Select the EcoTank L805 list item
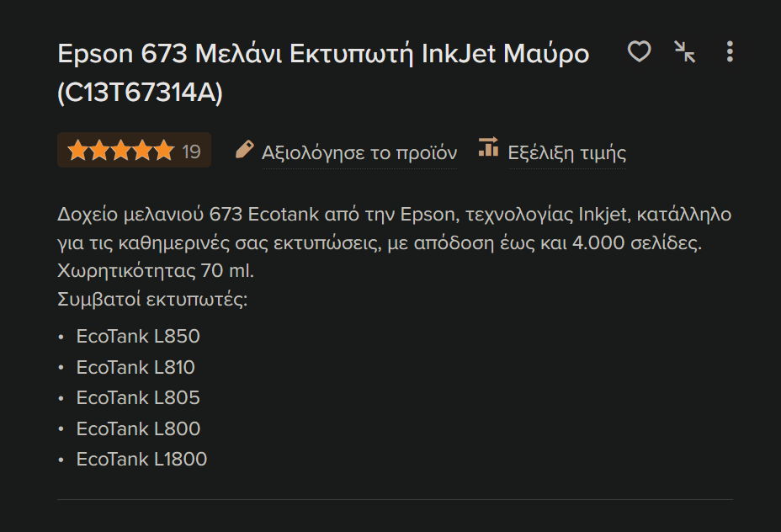Image resolution: width=781 pixels, height=532 pixels. pyautogui.click(x=138, y=397)
